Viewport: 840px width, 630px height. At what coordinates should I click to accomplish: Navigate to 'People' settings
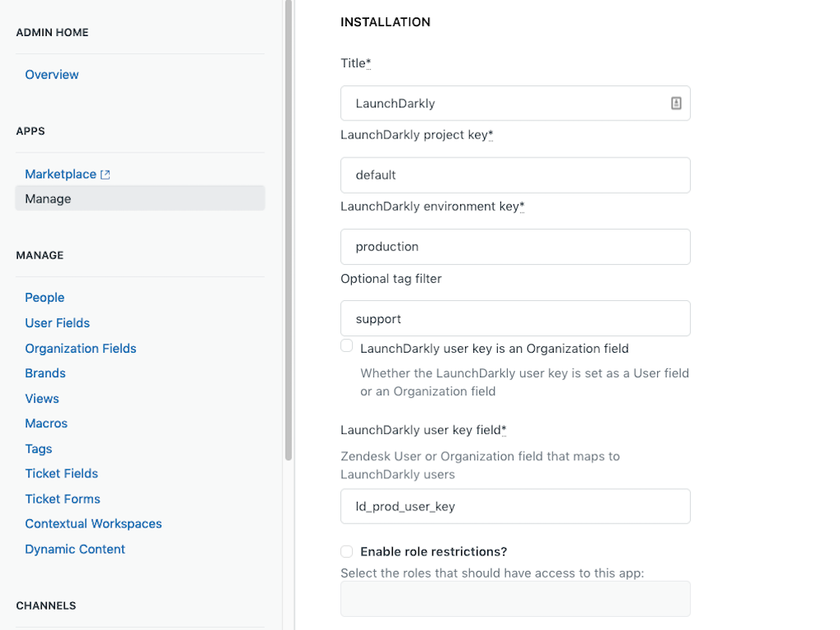click(44, 297)
